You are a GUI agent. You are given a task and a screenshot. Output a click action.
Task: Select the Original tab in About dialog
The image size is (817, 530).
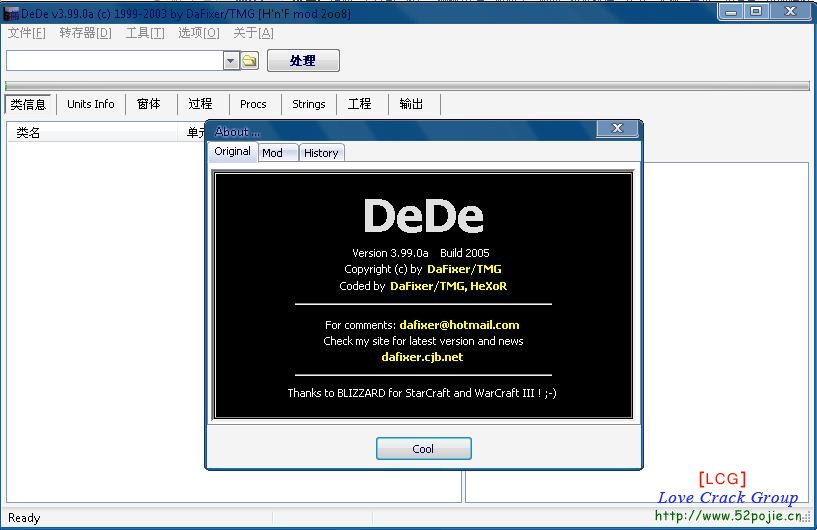pyautogui.click(x=232, y=152)
